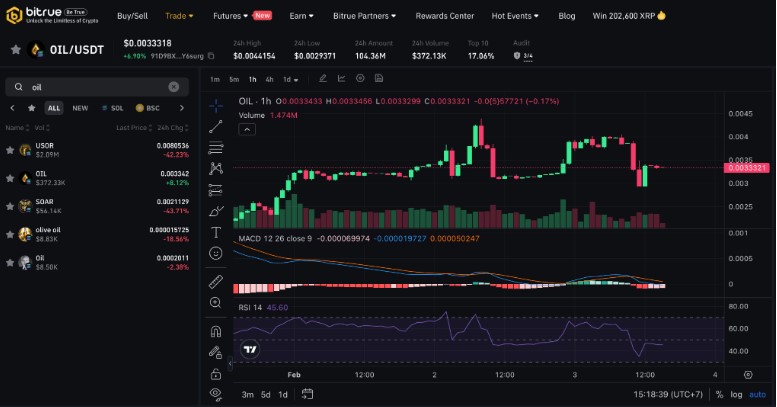Open the indicators chart icon
Viewport: 777px width, 407px height.
point(341,78)
